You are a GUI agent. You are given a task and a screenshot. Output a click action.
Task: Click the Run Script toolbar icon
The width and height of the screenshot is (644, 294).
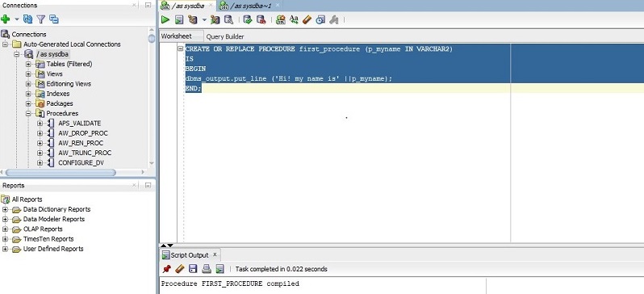(179, 19)
